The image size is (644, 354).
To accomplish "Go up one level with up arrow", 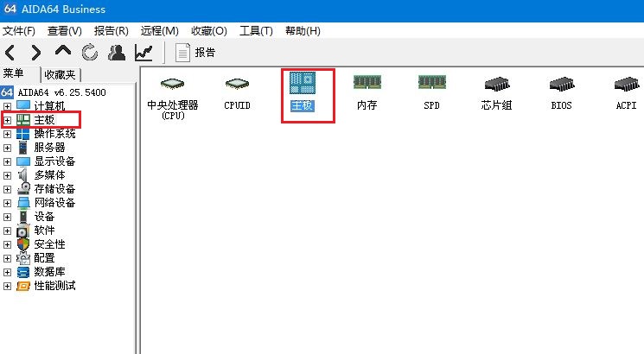I will point(63,51).
